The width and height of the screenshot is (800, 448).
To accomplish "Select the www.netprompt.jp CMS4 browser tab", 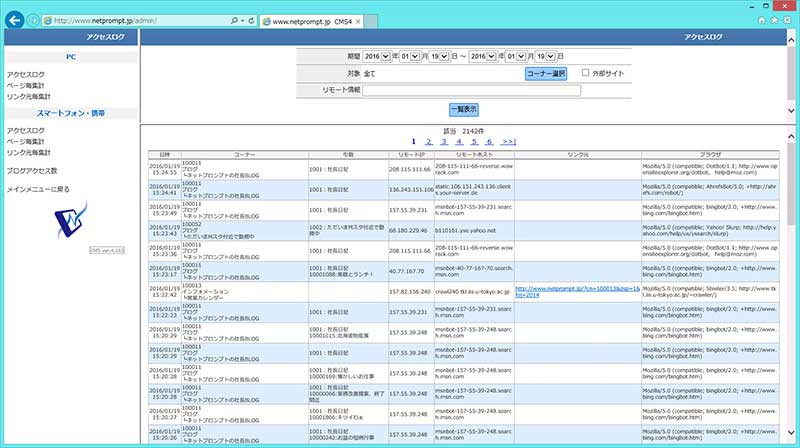I will [311, 21].
